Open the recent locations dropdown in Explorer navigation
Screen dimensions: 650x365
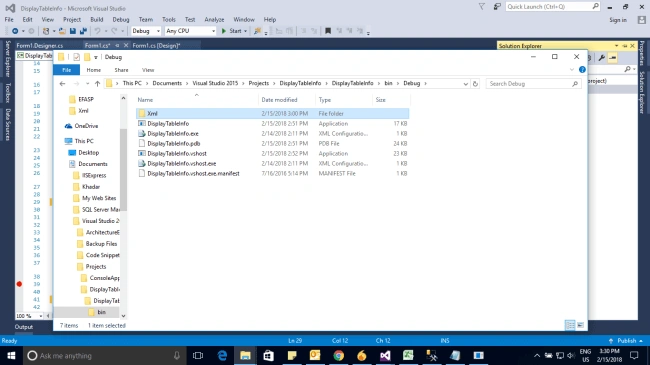pyautogui.click(x=87, y=84)
